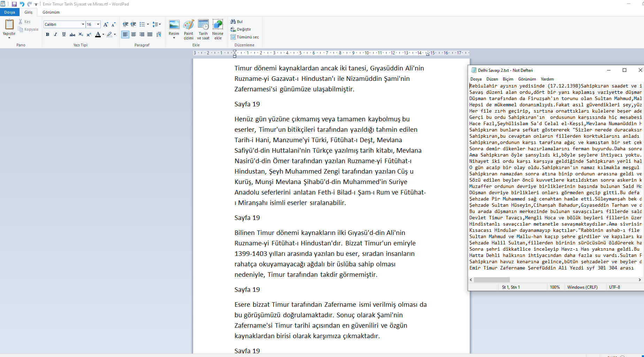The width and height of the screenshot is (644, 357).
Task: Open the Yardım menu in Not Defteri
Action: coord(547,79)
